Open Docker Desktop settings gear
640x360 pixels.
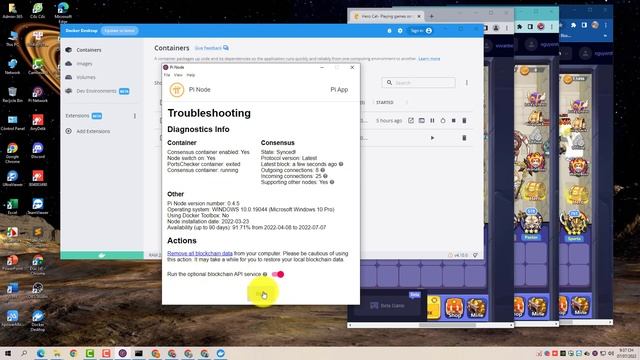tap(400, 31)
